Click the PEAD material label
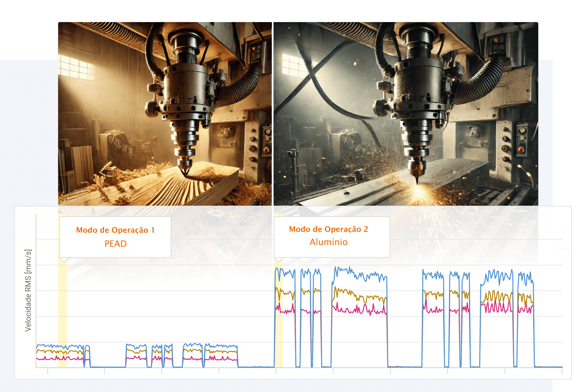Viewport: 572px width, 392px height. [116, 244]
